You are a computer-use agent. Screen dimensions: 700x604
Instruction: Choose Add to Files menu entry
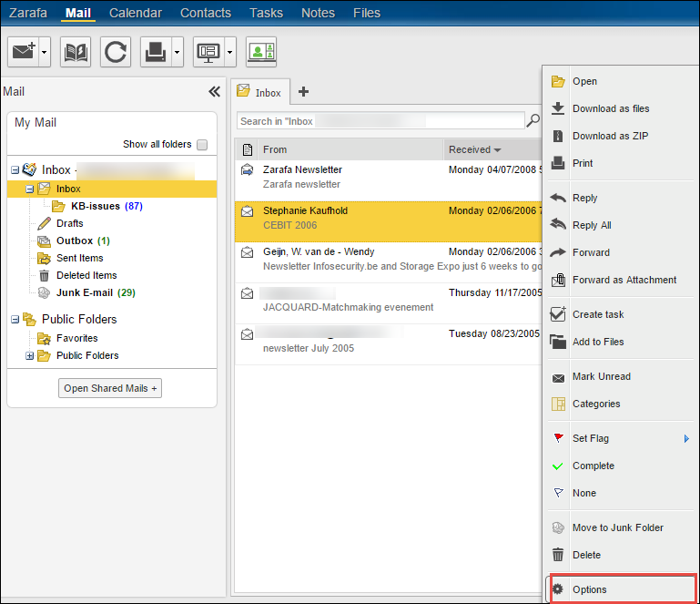click(x=621, y=342)
